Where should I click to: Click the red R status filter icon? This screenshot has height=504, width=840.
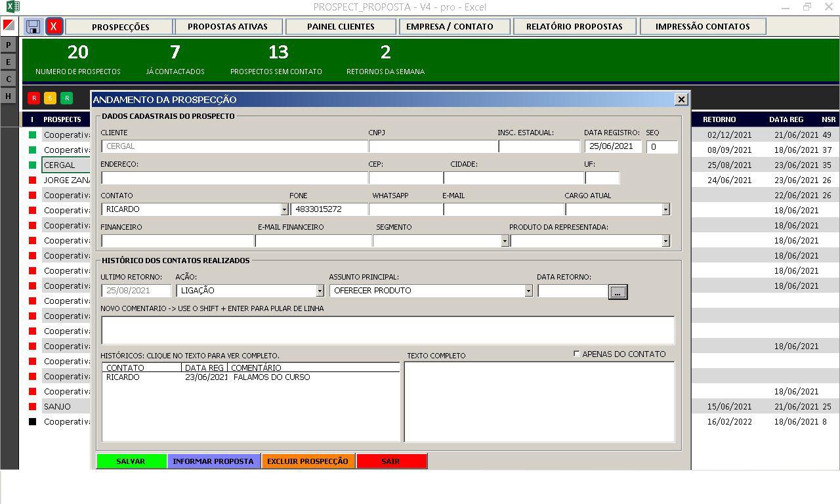[33, 98]
